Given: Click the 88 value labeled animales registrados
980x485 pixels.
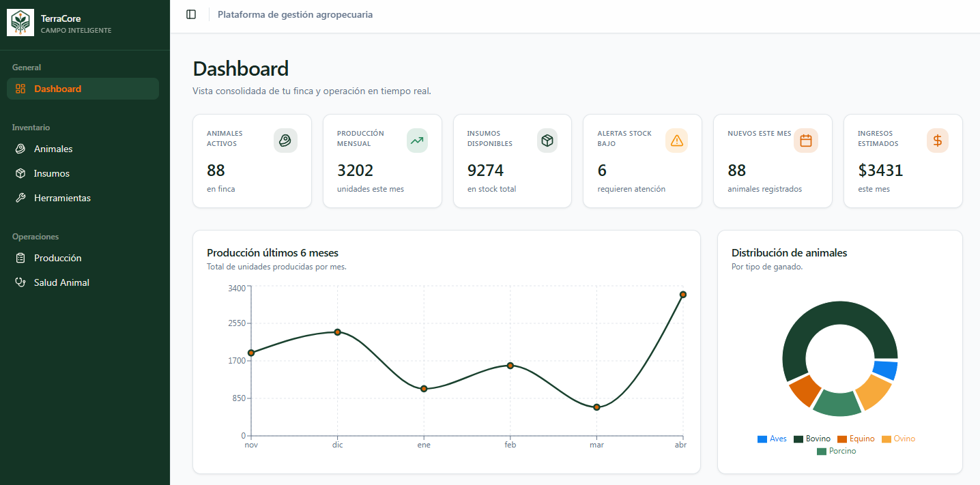Looking at the screenshot, I should pos(737,171).
